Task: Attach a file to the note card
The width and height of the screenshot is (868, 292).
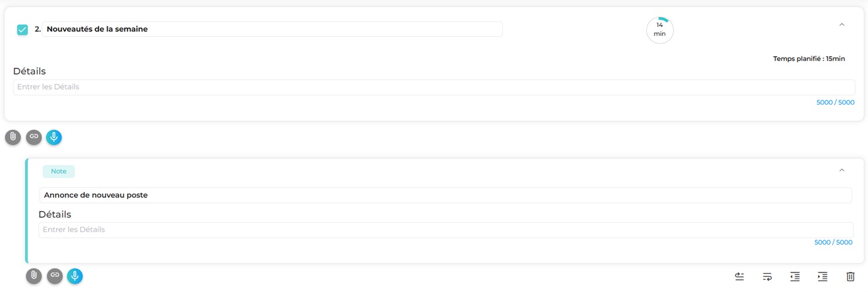Action: pyautogui.click(x=34, y=276)
